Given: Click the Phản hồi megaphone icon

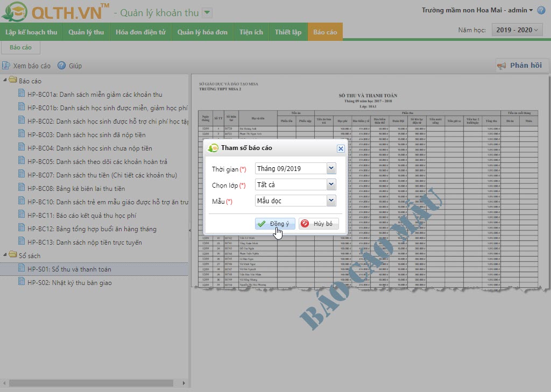Looking at the screenshot, I should (x=501, y=66).
